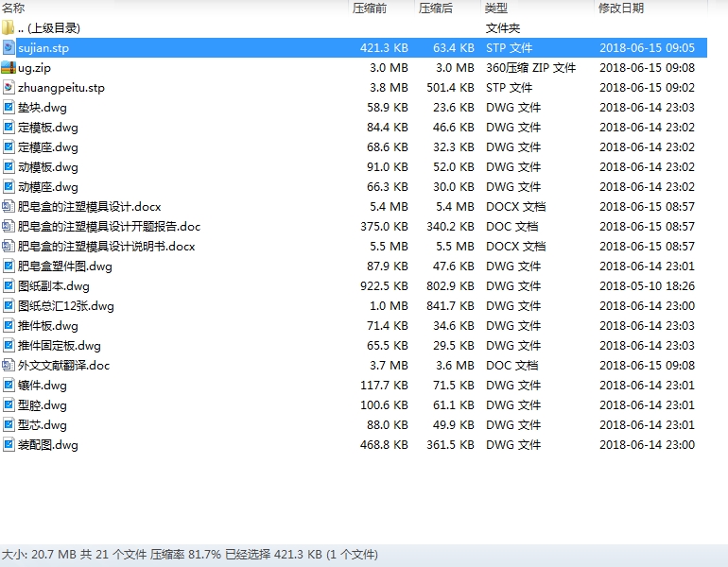The height and width of the screenshot is (567, 728).
Task: Click the 501.4 KB compressed size cell
Action: pyautogui.click(x=450, y=88)
